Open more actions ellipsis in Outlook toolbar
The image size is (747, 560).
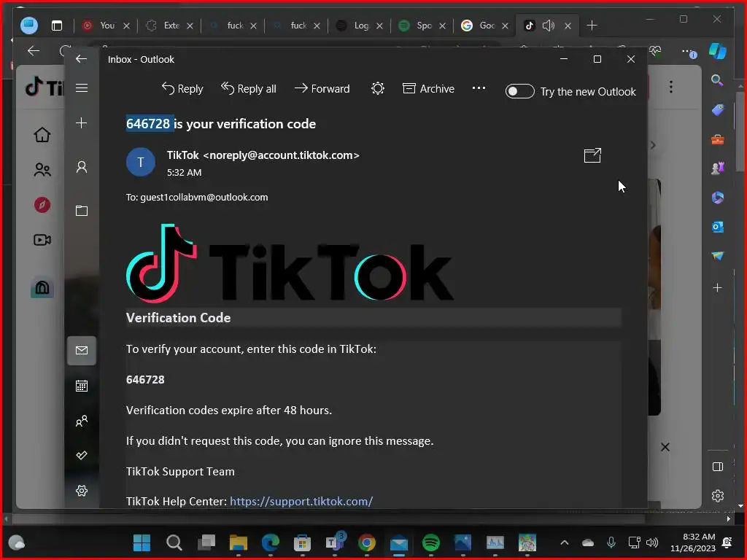(x=479, y=88)
